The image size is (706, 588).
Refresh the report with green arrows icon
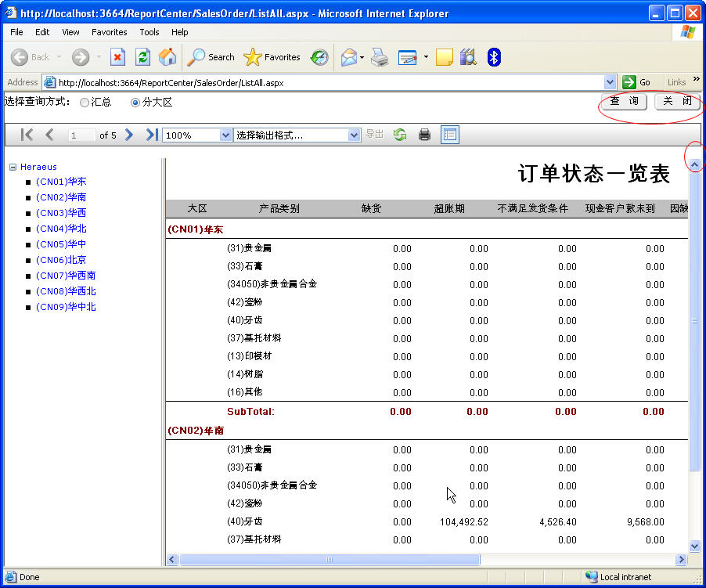[x=400, y=135]
